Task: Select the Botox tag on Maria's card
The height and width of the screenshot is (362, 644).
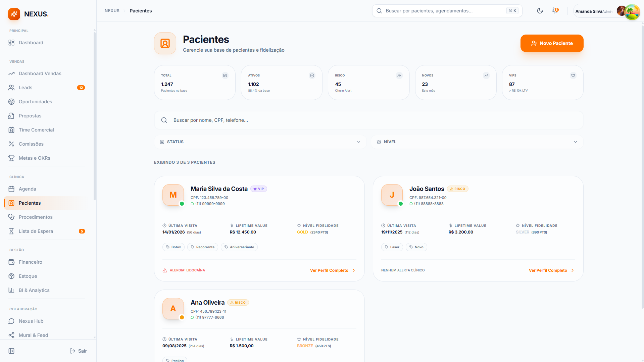Action: 174,247
